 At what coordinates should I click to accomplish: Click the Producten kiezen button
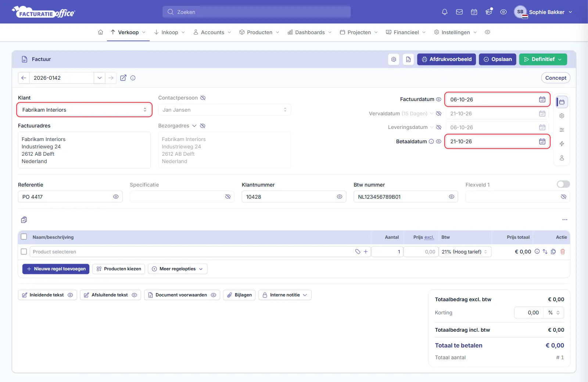119,269
